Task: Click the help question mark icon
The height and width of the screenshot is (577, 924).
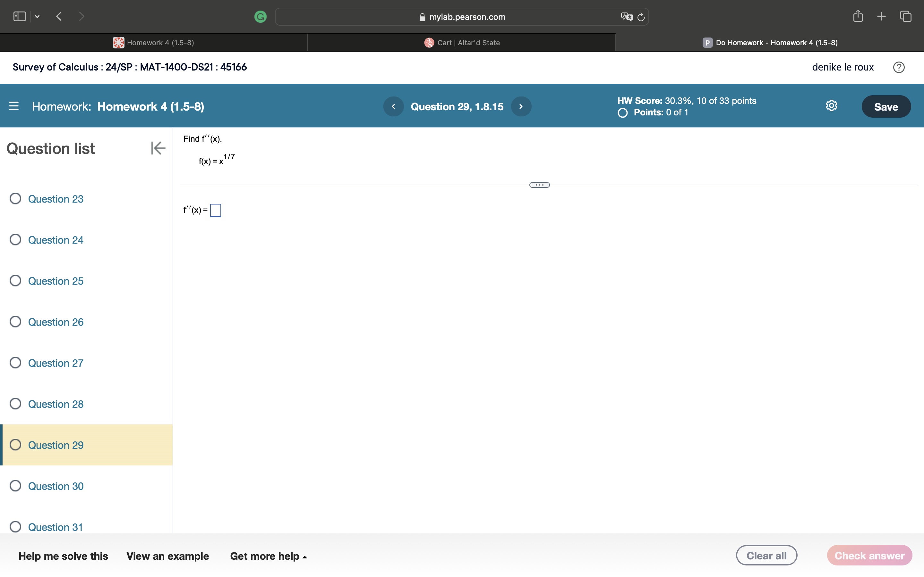Action: tap(899, 67)
